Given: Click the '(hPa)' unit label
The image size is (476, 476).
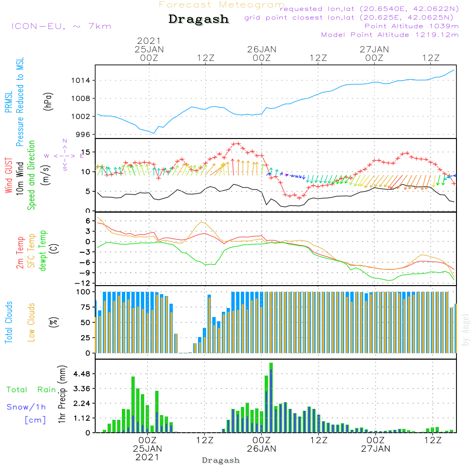Looking at the screenshot, I should pyautogui.click(x=48, y=101).
